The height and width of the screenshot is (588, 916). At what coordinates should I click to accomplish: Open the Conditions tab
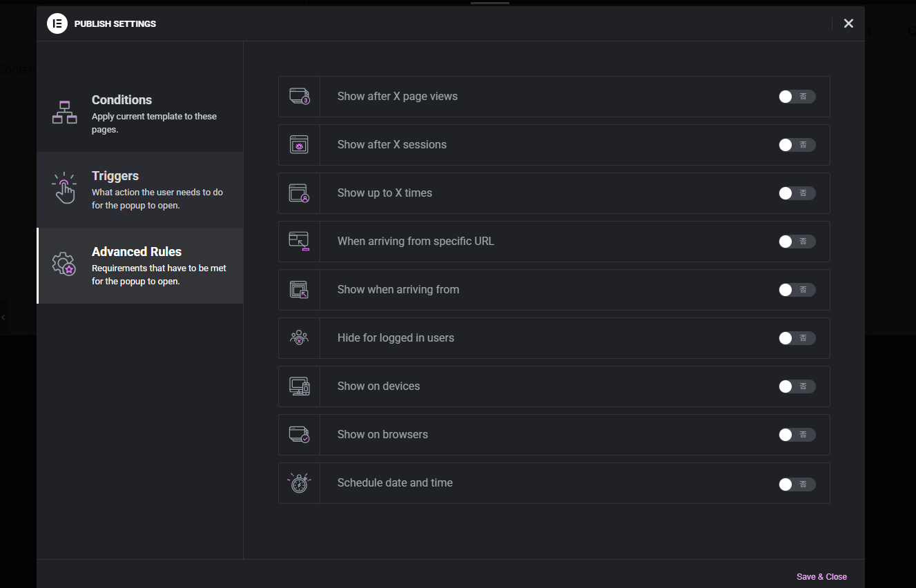(x=140, y=114)
